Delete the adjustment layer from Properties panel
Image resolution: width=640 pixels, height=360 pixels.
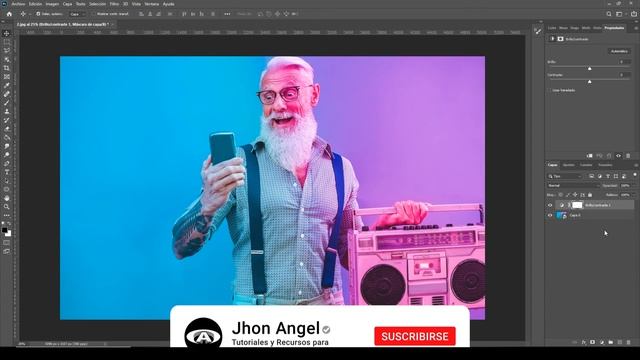click(x=628, y=156)
